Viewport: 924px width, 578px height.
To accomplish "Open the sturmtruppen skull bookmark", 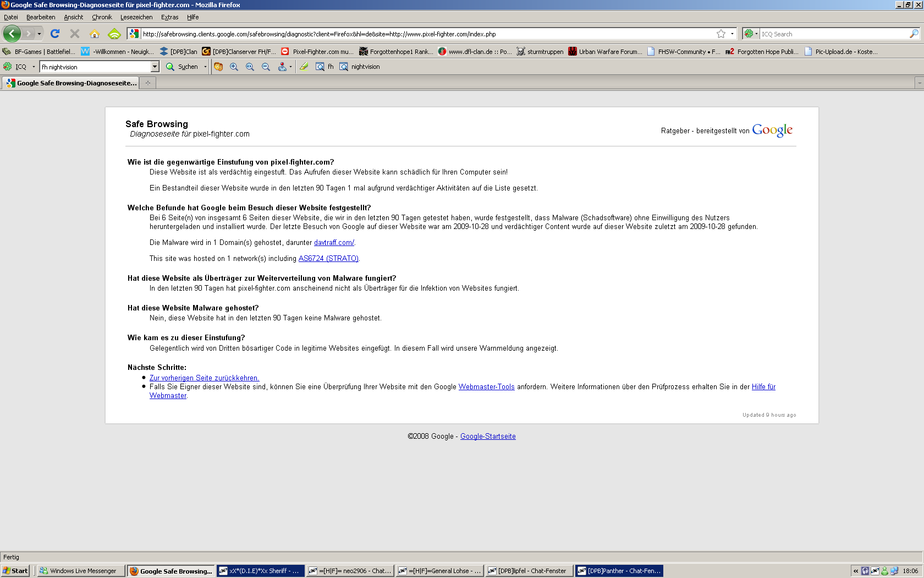I will coord(540,51).
